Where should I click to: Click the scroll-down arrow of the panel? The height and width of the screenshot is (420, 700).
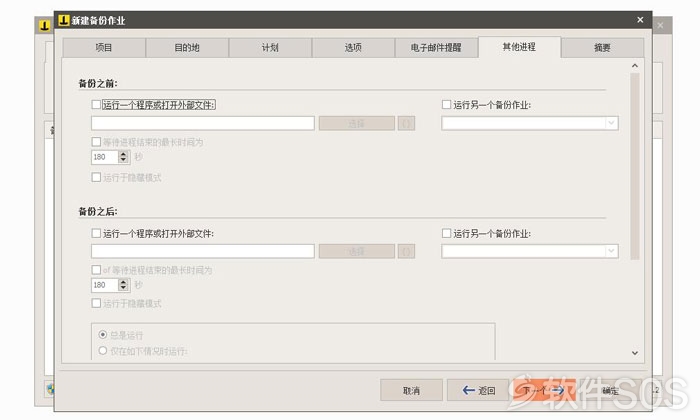(x=635, y=353)
